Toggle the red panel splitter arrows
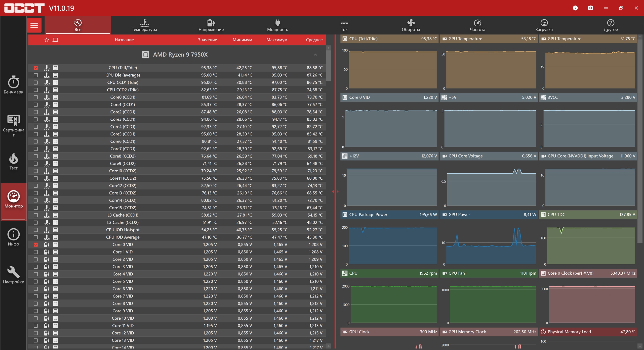Viewport: 644px width, 350px height. [x=335, y=191]
